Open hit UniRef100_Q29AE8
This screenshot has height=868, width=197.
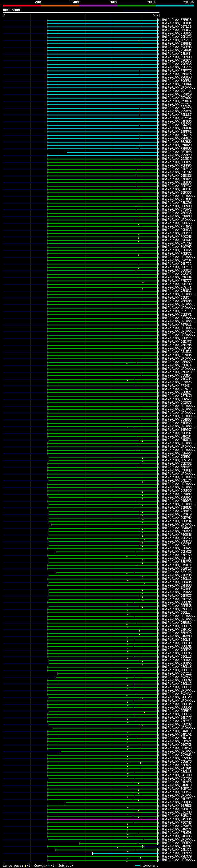click(x=176, y=826)
